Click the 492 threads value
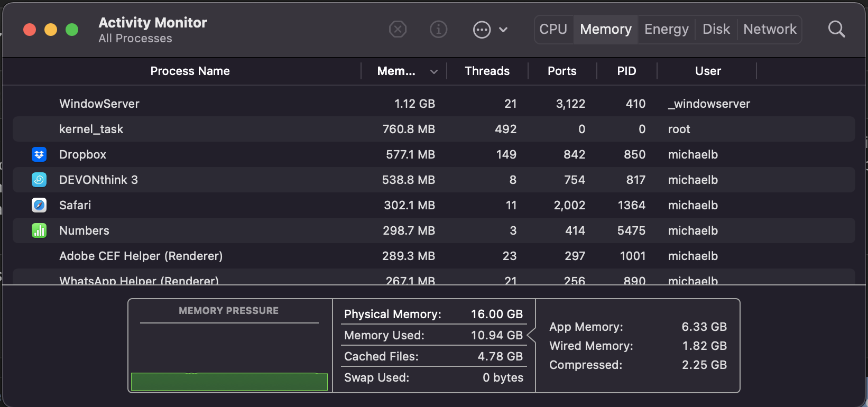The image size is (868, 407). [505, 129]
